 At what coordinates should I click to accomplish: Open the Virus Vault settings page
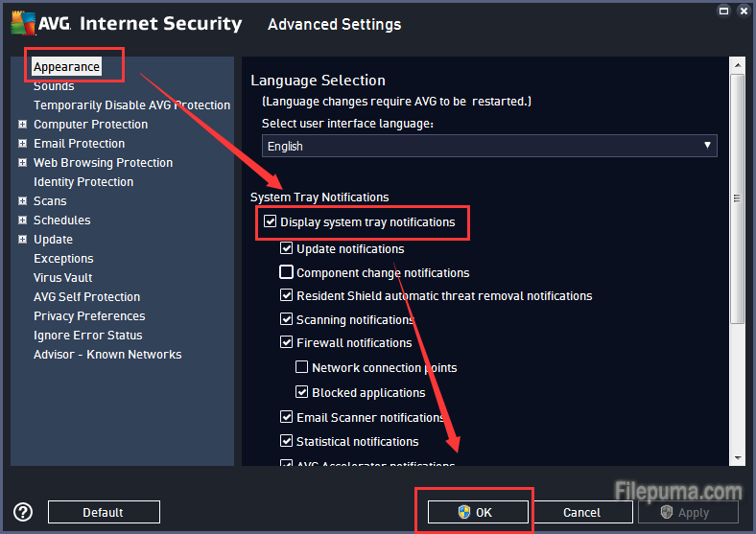tap(62, 278)
